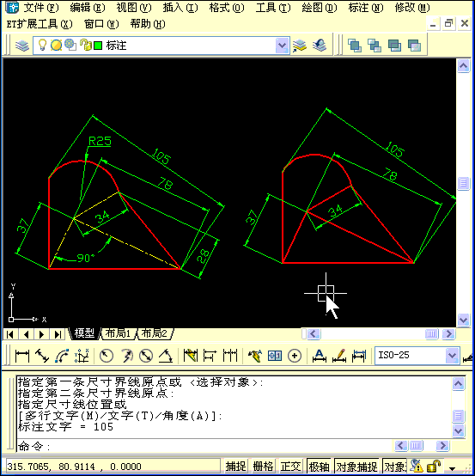Open the ET扩展工具(X) menu
The image size is (475, 476).
point(40,24)
